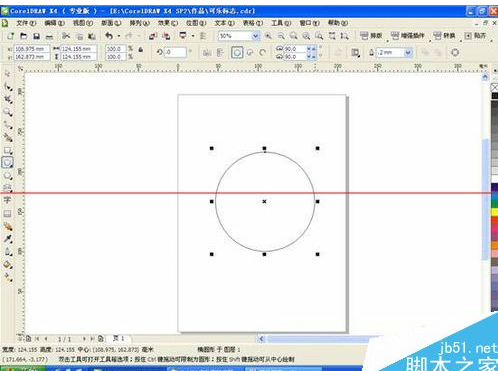The width and height of the screenshot is (498, 371).
Task: Select the Interactive Fill tool
Action: (8, 277)
